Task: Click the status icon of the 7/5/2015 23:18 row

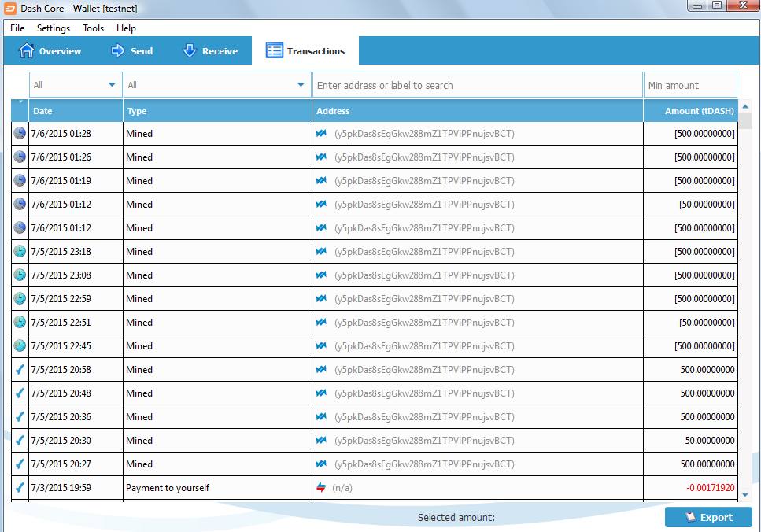Action: click(x=20, y=251)
